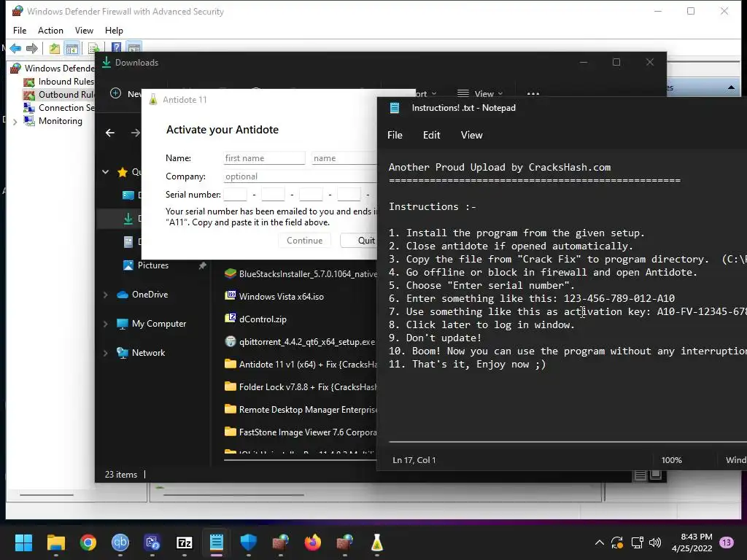Click the 100% zoom level in Notepad status bar
This screenshot has width=747, height=560.
pyautogui.click(x=672, y=460)
